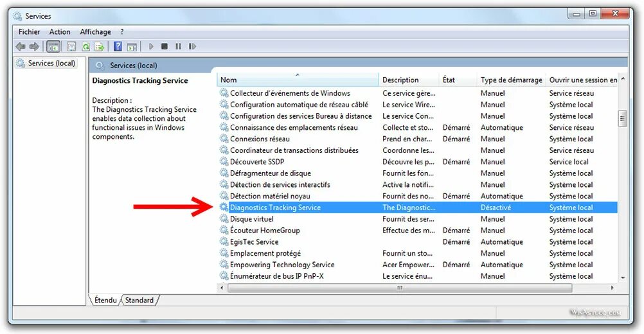Screen dimensions: 644x334
Task: Select Empowering Technology Service
Action: click(x=282, y=265)
